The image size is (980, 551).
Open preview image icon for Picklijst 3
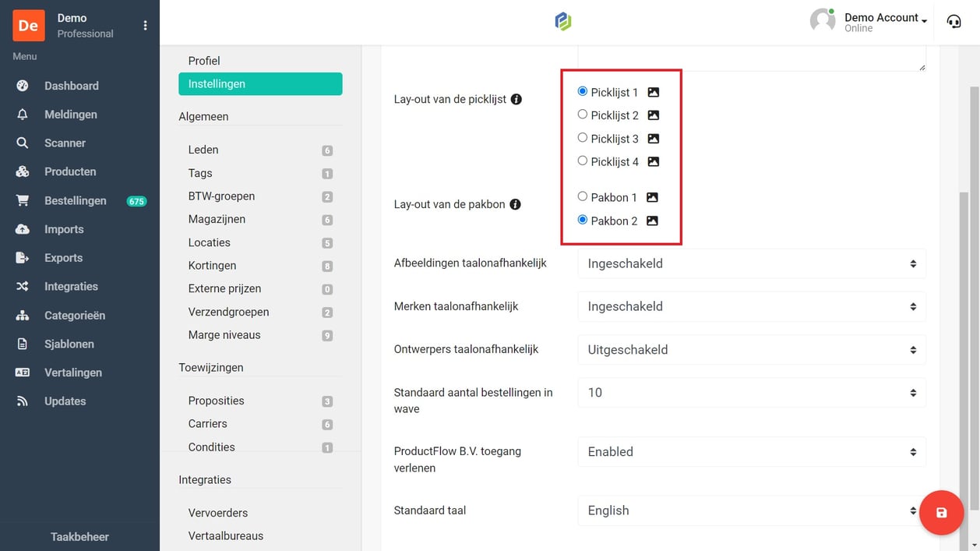[654, 139]
